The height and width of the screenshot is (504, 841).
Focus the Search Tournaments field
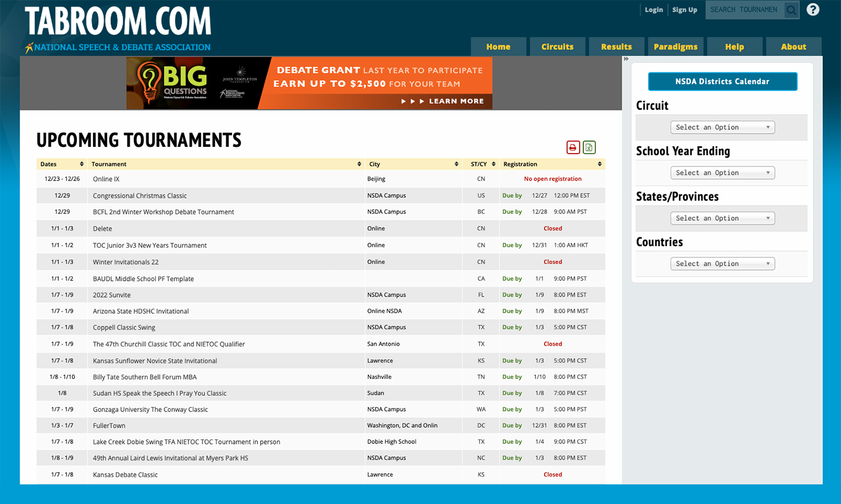(x=745, y=10)
